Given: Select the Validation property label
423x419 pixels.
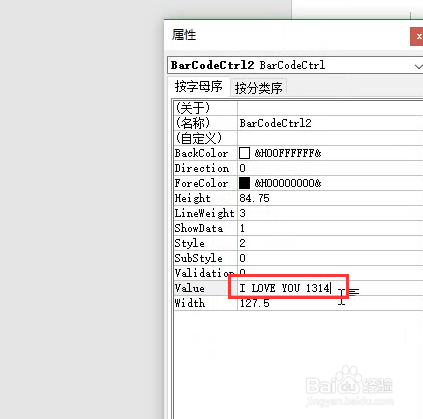Looking at the screenshot, I should pos(204,273).
